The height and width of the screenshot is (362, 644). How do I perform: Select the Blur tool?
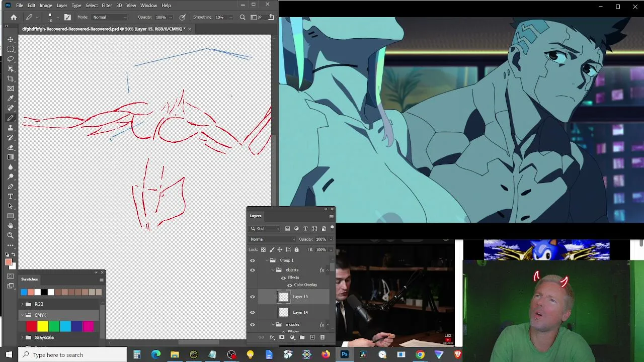click(11, 167)
